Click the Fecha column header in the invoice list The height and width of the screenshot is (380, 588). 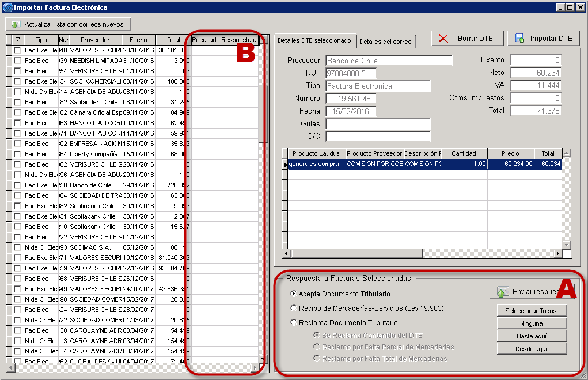(x=138, y=40)
